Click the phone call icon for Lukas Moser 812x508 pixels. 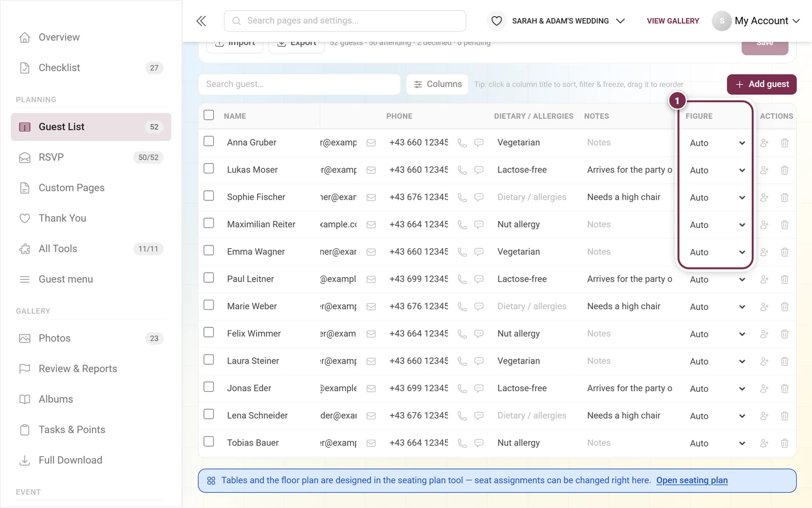[462, 170]
